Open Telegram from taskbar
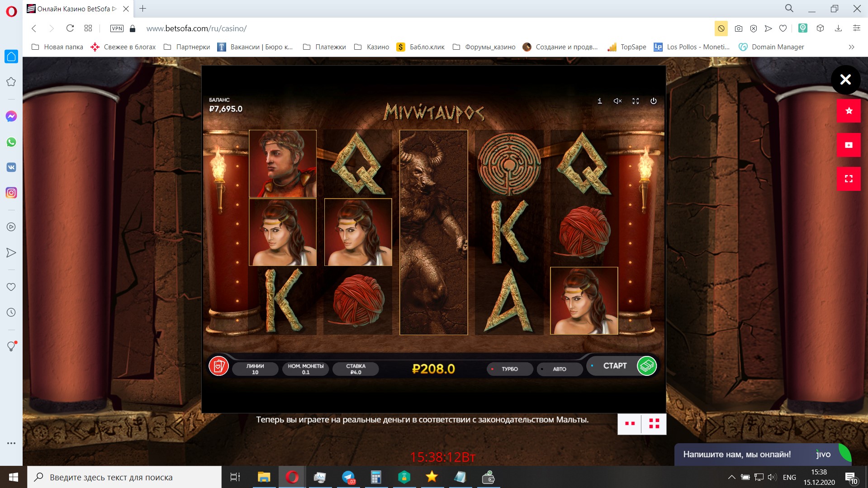 [348, 477]
